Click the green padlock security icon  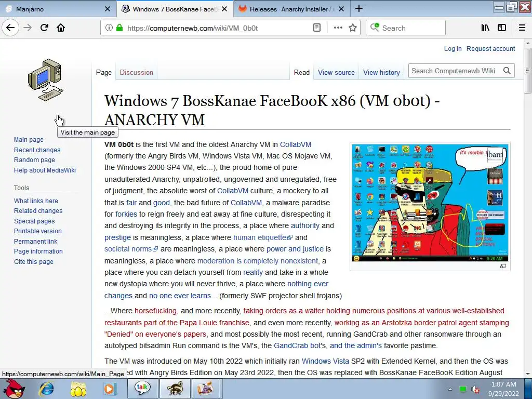(x=119, y=28)
